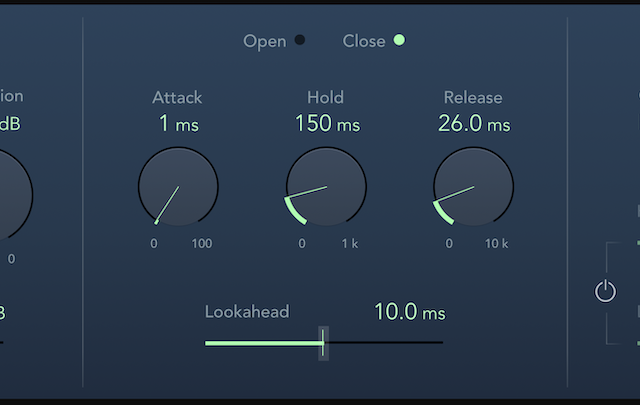Click the 0 minimum mark under Hold
Image resolution: width=640 pixels, height=405 pixels.
click(x=302, y=244)
